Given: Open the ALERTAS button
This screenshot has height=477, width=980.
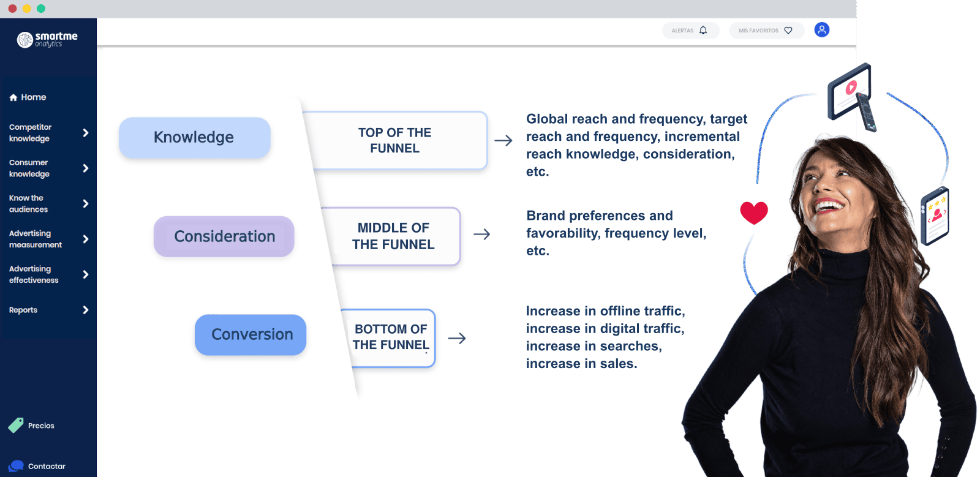Looking at the screenshot, I should 690,30.
